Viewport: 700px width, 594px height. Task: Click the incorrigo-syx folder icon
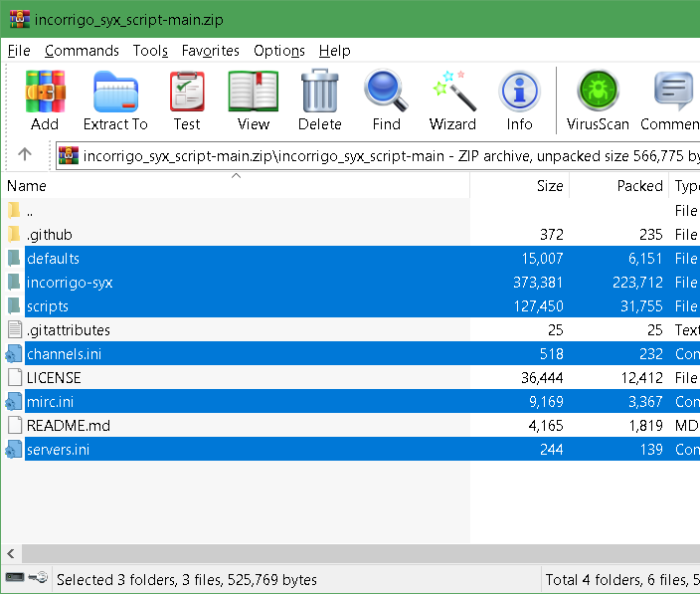click(14, 282)
